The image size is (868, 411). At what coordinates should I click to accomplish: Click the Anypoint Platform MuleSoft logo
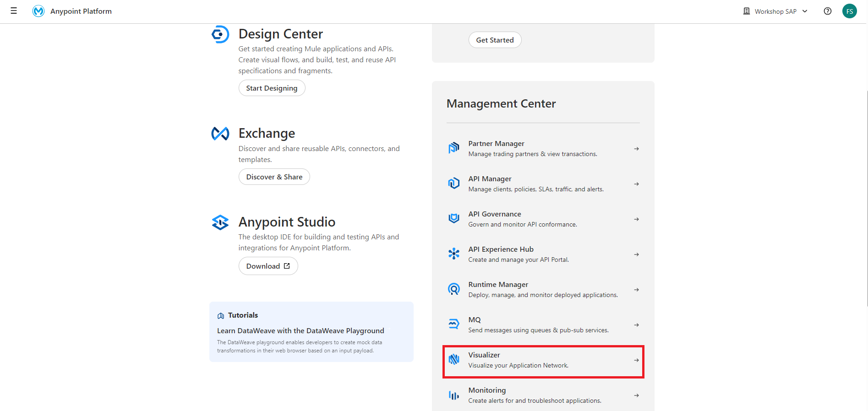click(38, 11)
